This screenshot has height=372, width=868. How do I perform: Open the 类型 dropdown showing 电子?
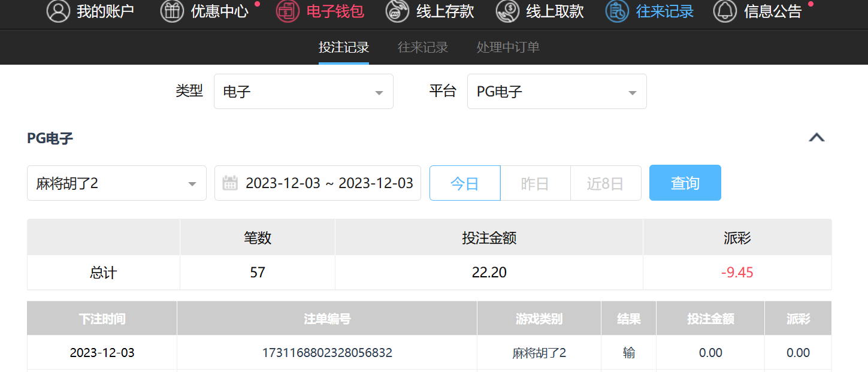303,92
